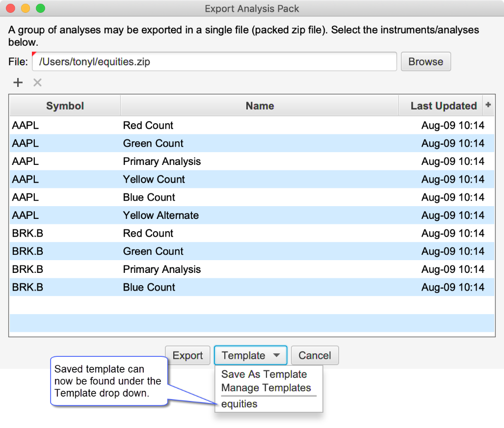
Task: Choose Save As Template menu option
Action: [264, 374]
